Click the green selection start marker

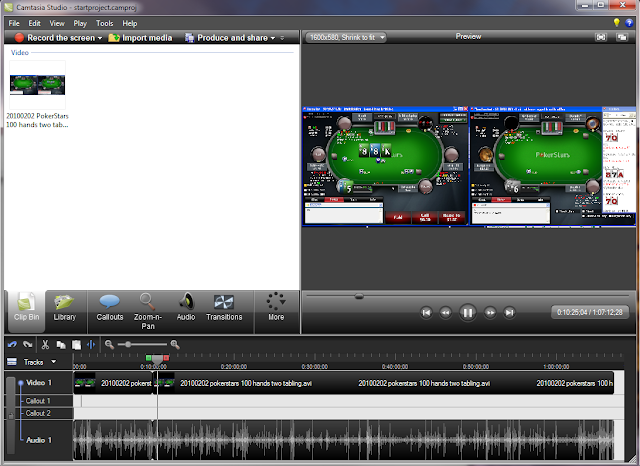149,358
